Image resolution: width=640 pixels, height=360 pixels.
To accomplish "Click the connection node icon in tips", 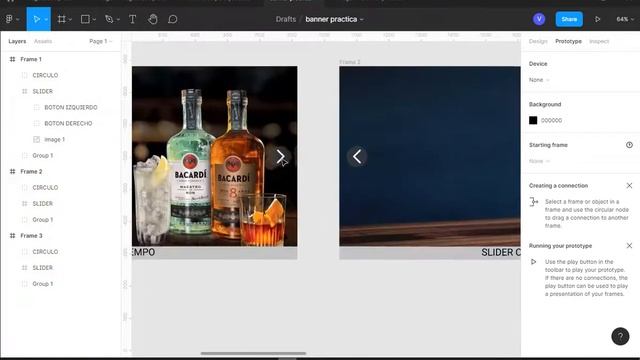I will 534,202.
